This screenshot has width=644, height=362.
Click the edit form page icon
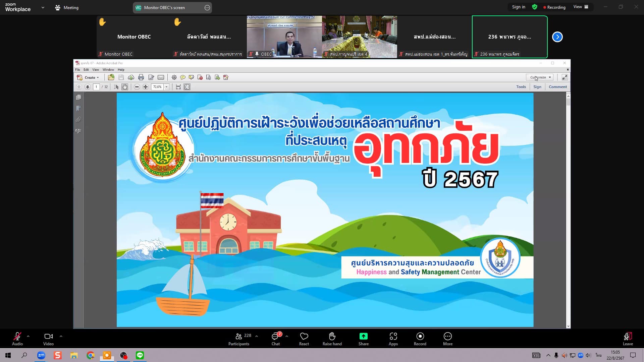[226, 77]
